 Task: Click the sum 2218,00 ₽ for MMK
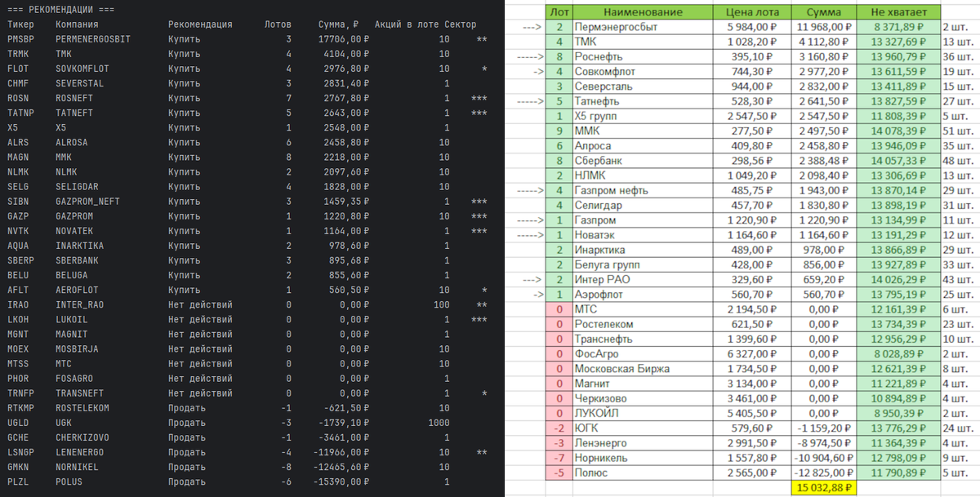[x=346, y=157]
